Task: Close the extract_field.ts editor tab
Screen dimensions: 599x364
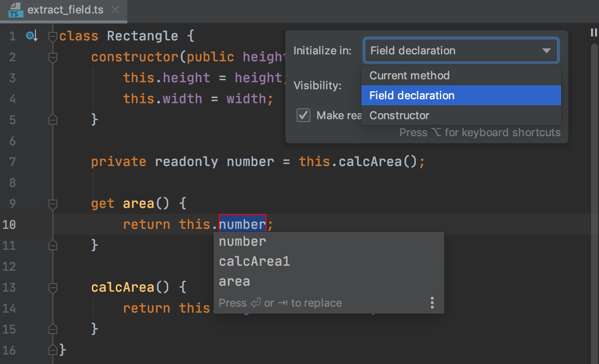Action: point(115,9)
